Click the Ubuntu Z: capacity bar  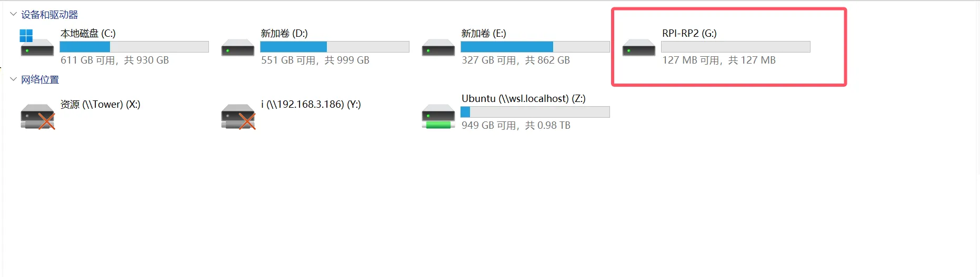535,112
